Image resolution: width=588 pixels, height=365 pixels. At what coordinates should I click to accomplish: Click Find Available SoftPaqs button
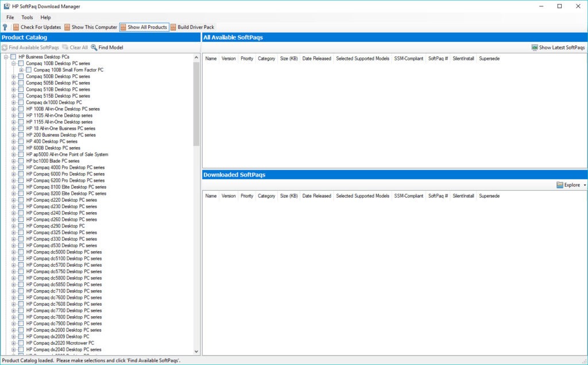tap(30, 47)
